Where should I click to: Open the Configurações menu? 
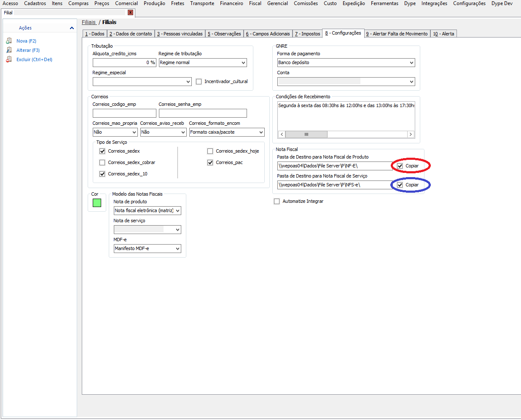pyautogui.click(x=469, y=3)
